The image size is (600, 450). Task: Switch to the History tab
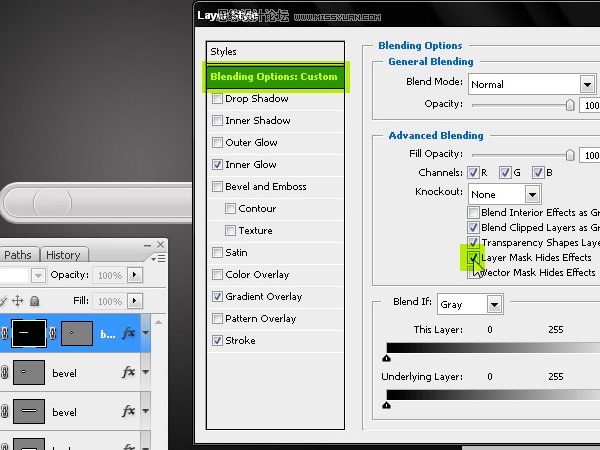[64, 255]
